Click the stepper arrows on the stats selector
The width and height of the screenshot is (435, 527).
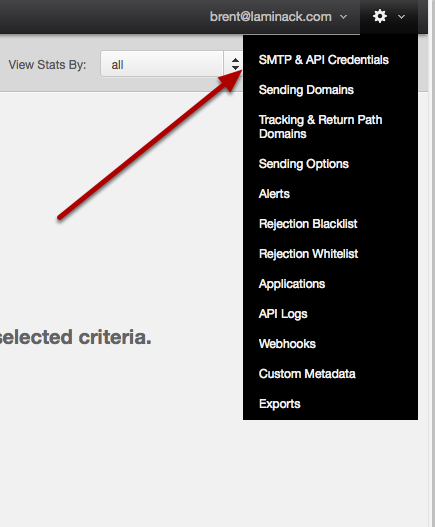(x=235, y=64)
